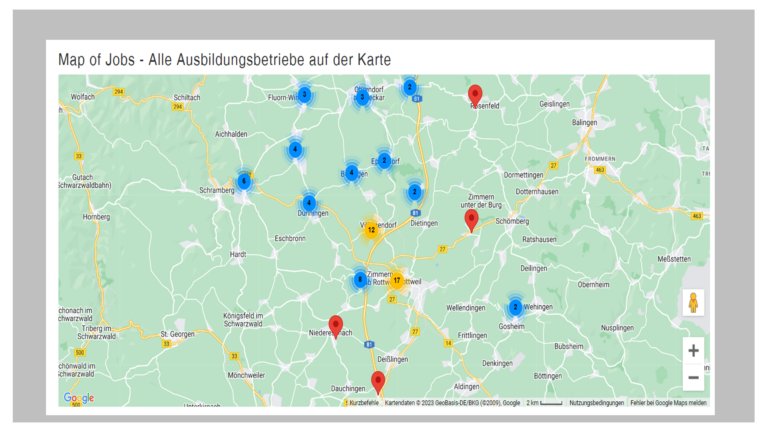Zoom out with the minus button
768x432 pixels.
[x=693, y=377]
